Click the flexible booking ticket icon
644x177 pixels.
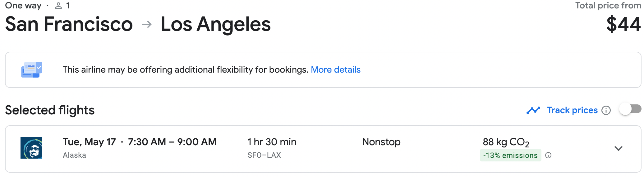[32, 69]
